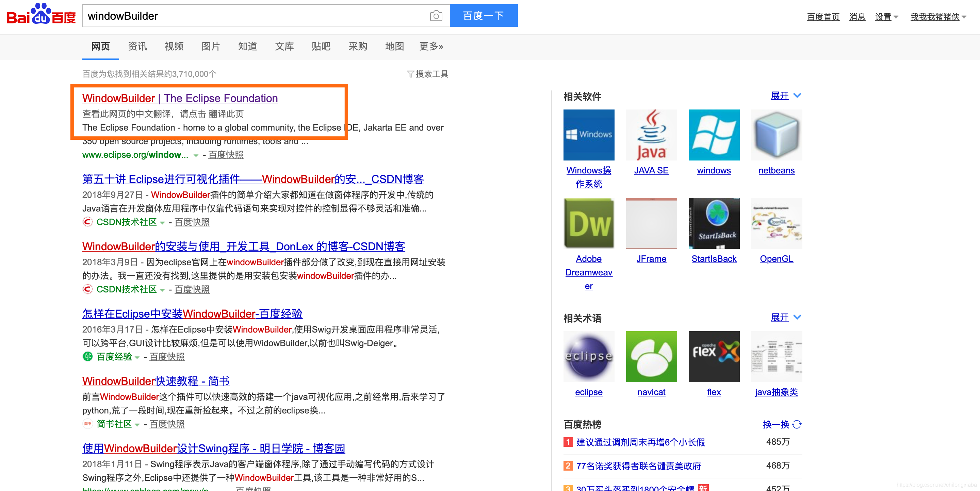980x491 pixels.
Task: Open 第五十讲 Eclipse进行可视化插件 CSDN result
Action: (x=253, y=179)
